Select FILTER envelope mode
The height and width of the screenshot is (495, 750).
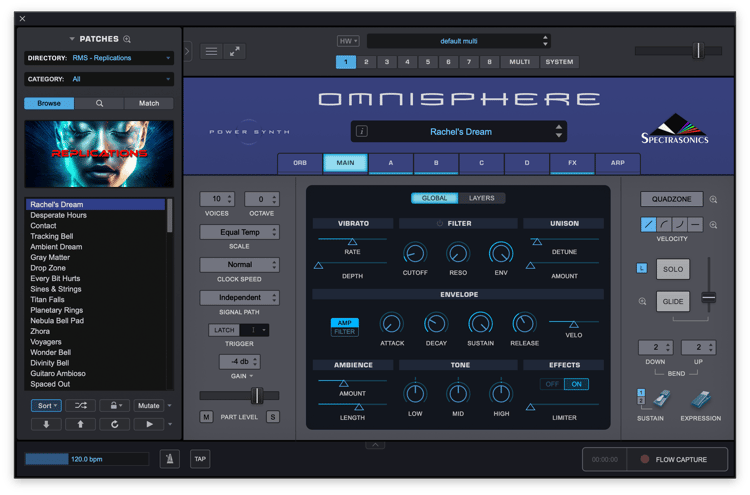[344, 332]
